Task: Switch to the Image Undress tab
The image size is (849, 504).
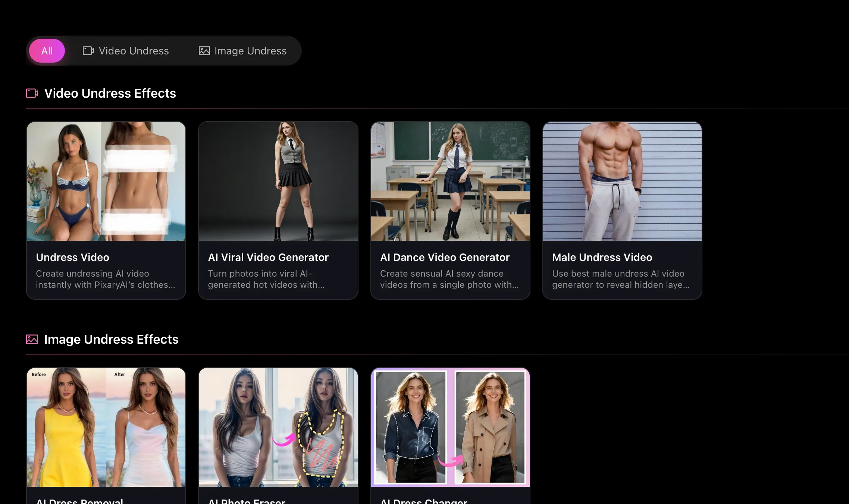Action: tap(242, 51)
